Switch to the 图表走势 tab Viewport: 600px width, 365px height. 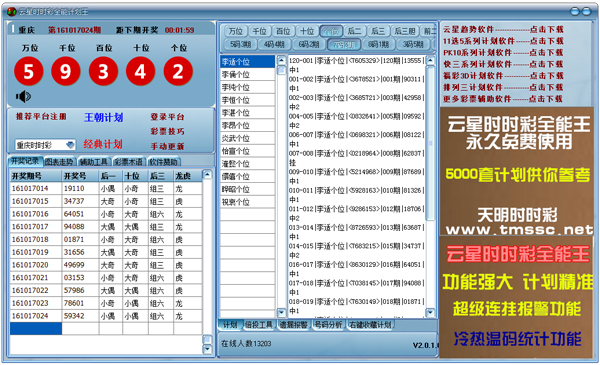59,162
